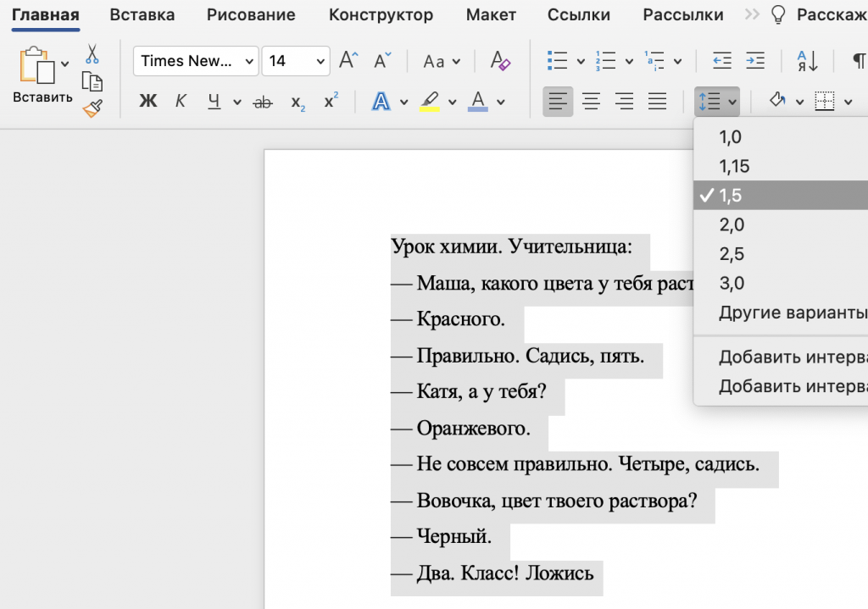Select line spacing 3,0
This screenshot has height=609, width=868.
[781, 283]
